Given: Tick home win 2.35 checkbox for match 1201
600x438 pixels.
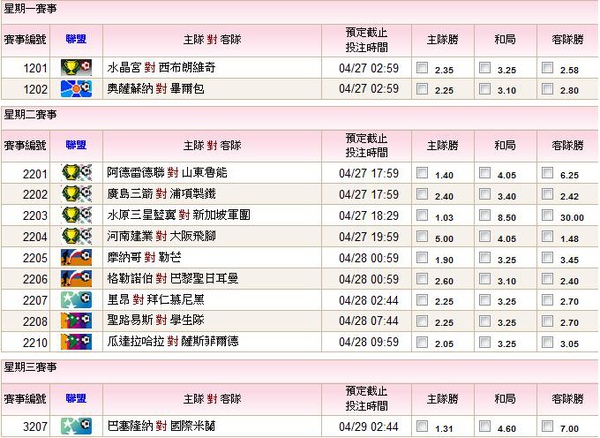Looking at the screenshot, I should click(422, 68).
